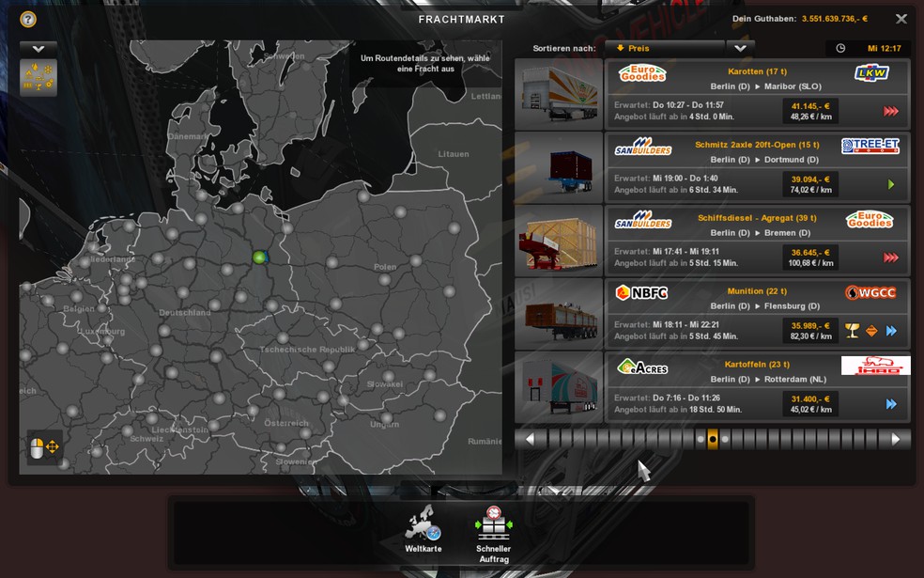Viewport: 924px width, 578px height.
Task: Click Euro Goodies logo on Karotten job
Action: coord(642,73)
